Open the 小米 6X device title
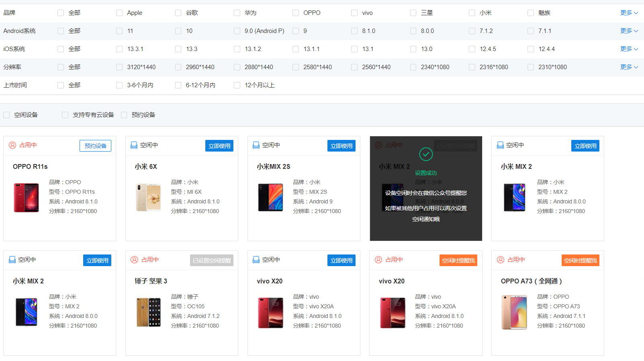 click(x=146, y=166)
